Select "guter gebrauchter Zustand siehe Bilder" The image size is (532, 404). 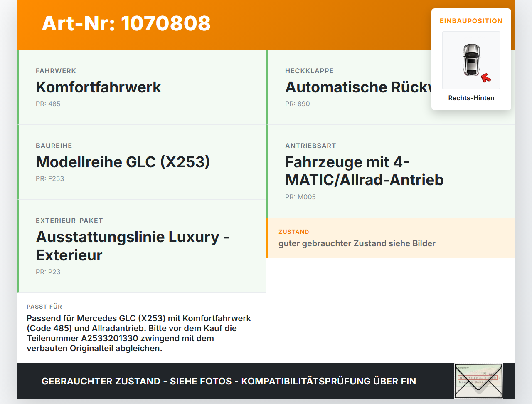pos(357,243)
